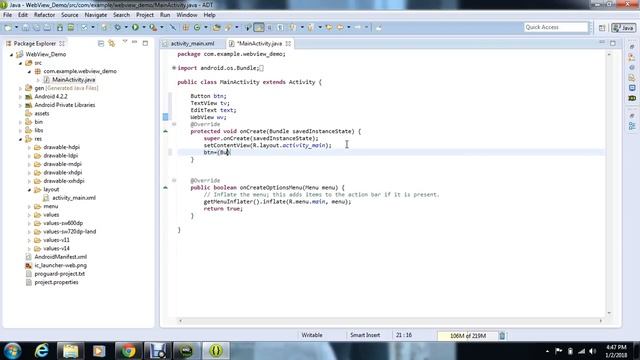Click the Debug bug icon in toolbar
Screen dimensions: 640x360
click(118, 27)
